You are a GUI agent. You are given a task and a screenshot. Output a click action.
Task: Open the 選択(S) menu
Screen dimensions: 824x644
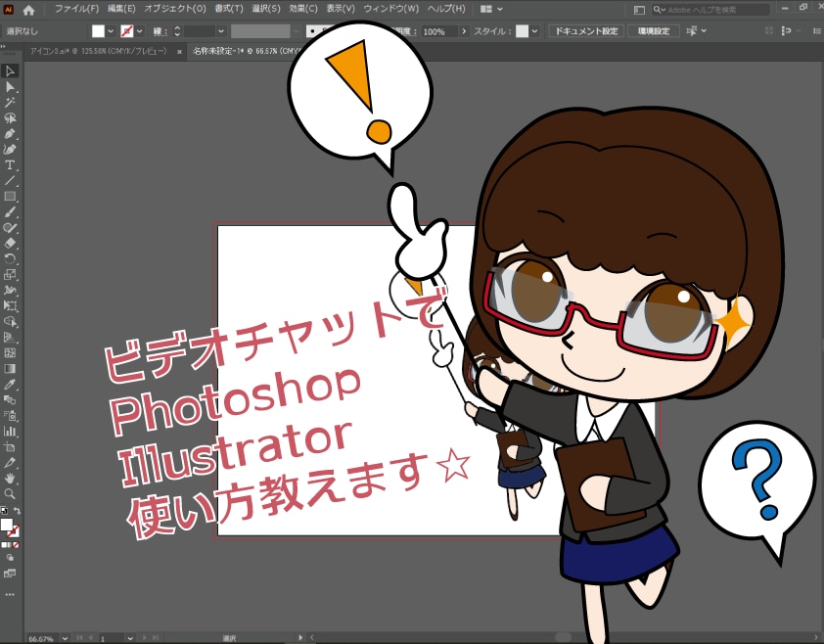coord(266,9)
